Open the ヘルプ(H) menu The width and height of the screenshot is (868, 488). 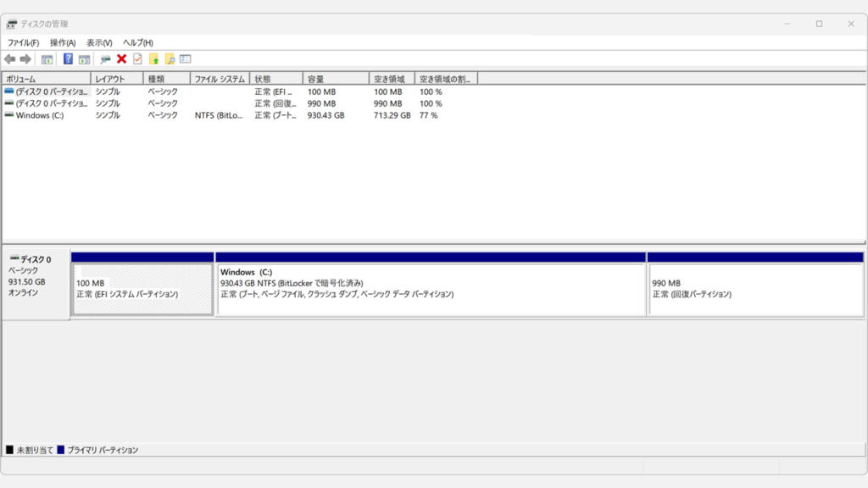pyautogui.click(x=137, y=42)
